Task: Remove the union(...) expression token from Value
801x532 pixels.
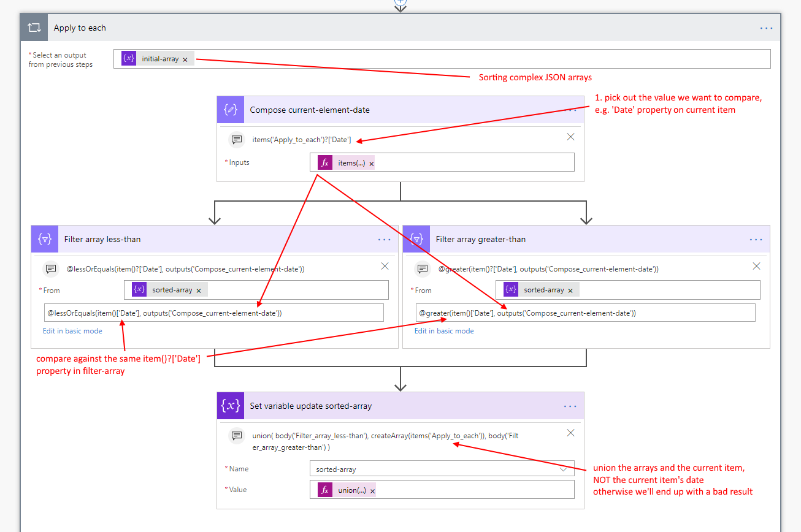Action: click(x=372, y=491)
